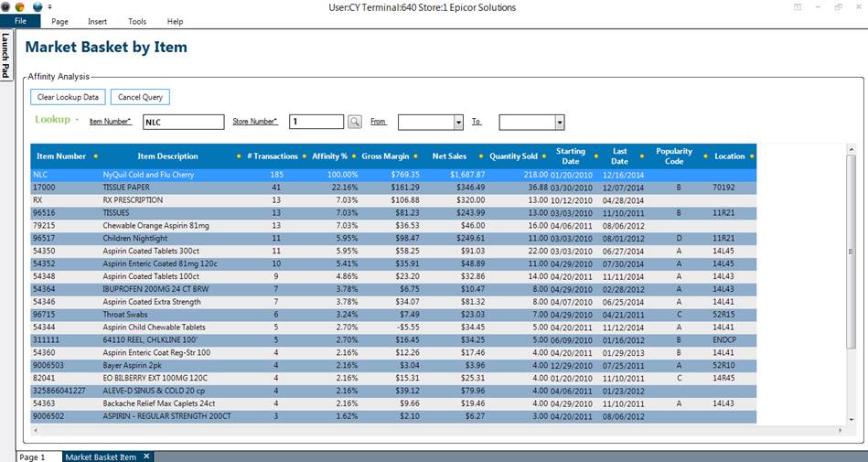
Task: Click the magnifier lookup icon beside Store Number
Action: pos(355,122)
